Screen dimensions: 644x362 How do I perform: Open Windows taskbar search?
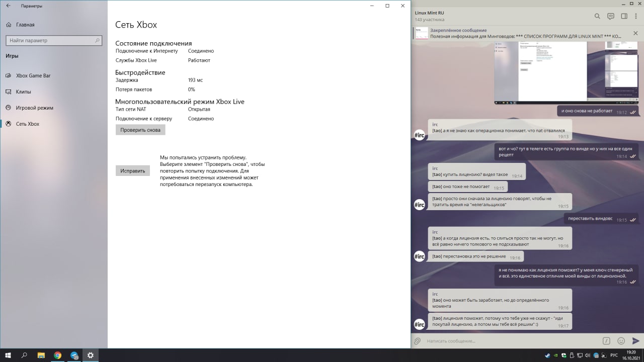pos(24,355)
